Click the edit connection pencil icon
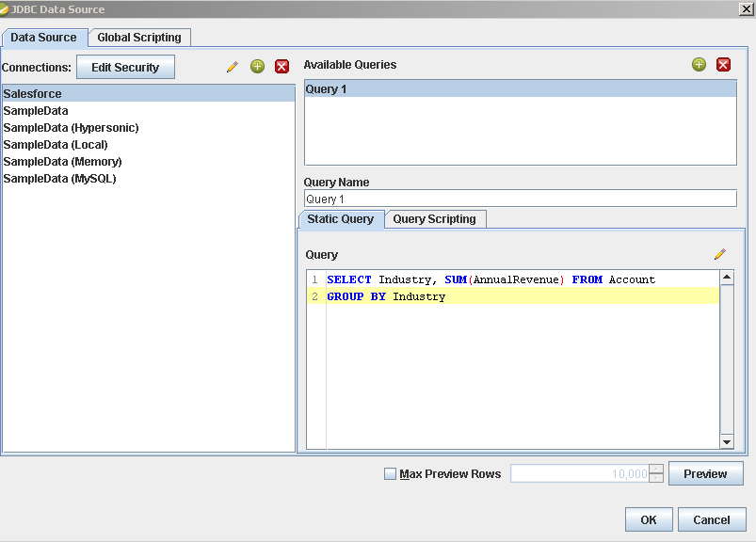756x542 pixels. point(233,67)
